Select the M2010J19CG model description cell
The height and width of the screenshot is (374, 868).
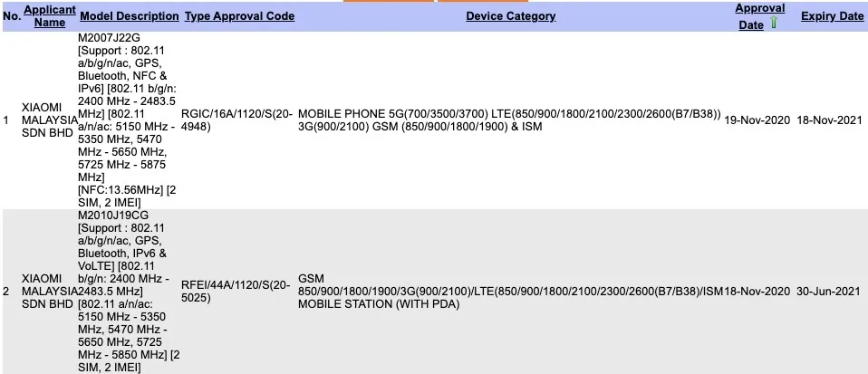click(x=130, y=291)
